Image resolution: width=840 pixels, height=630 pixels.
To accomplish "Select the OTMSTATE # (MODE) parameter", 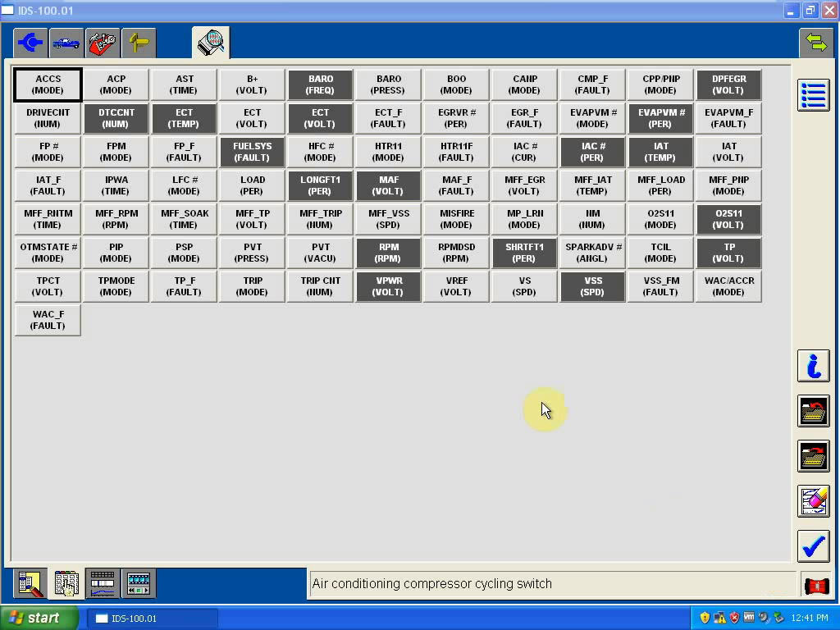I will pyautogui.click(x=48, y=253).
